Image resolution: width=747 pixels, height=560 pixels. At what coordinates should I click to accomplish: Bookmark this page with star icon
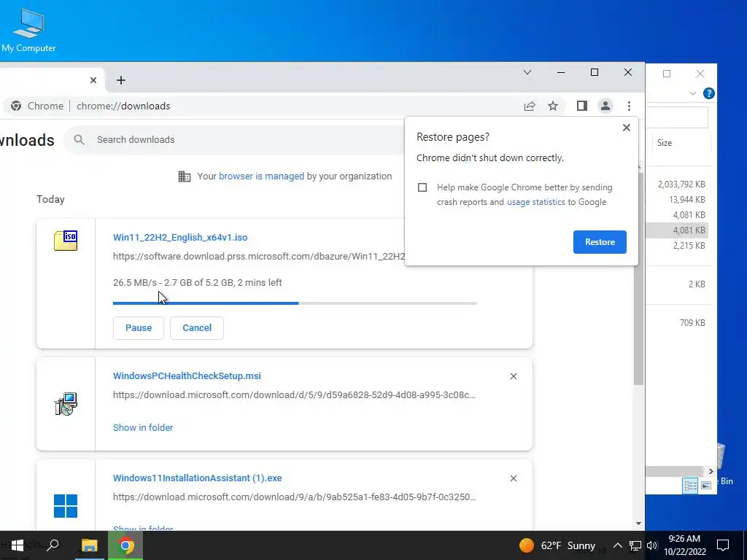[x=553, y=106]
